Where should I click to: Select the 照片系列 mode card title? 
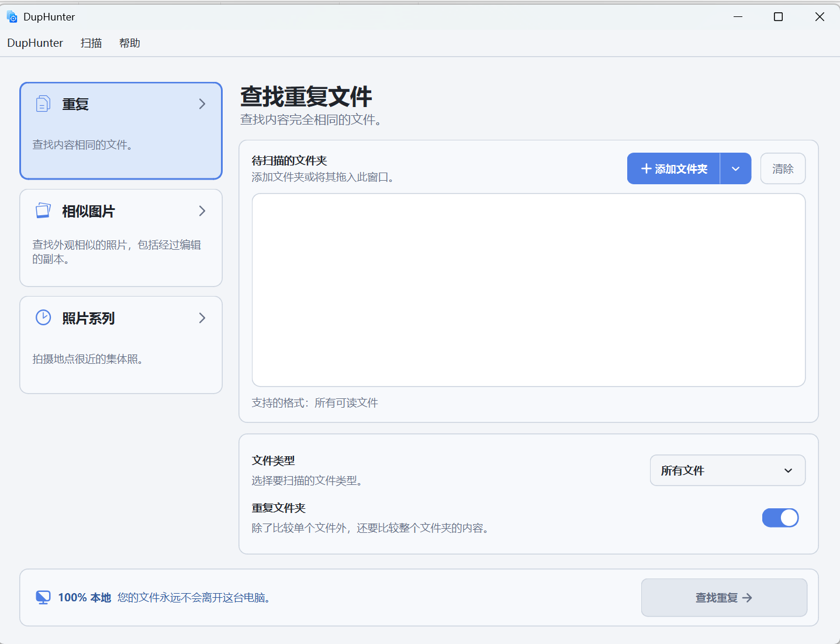pos(88,318)
